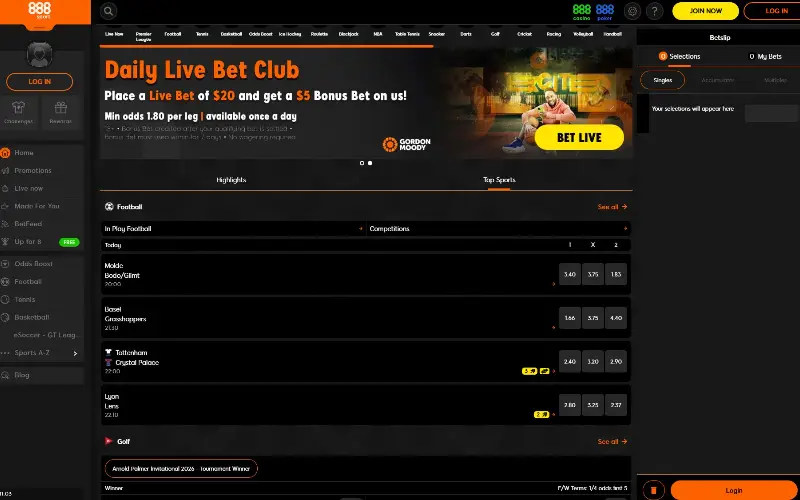Viewport: 800px width, 500px height.
Task: Select odds 3.40 for Molde win
Action: 569,274
